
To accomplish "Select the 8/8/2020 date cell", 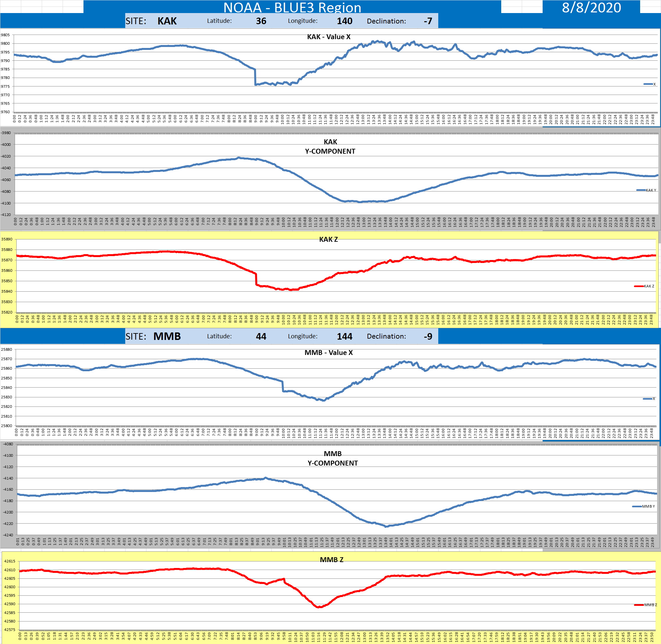I will (591, 7).
